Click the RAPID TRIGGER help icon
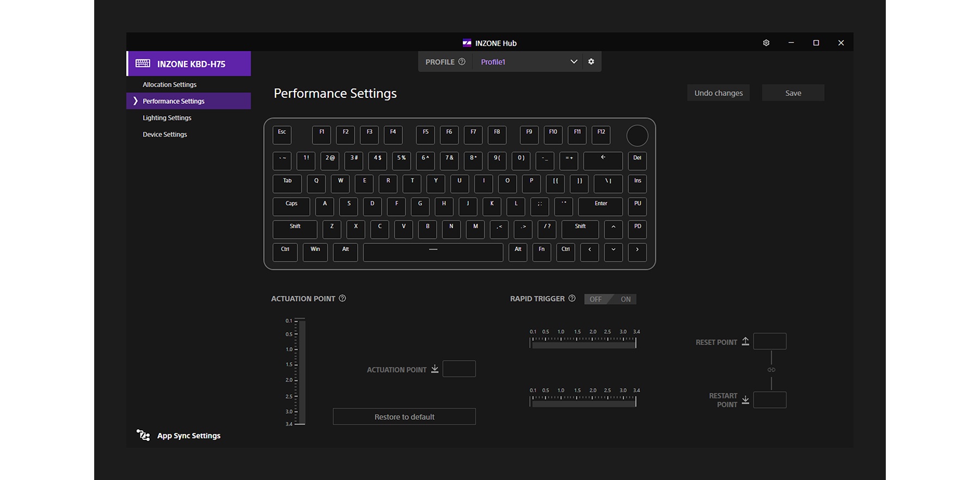980x480 pixels. (572, 298)
